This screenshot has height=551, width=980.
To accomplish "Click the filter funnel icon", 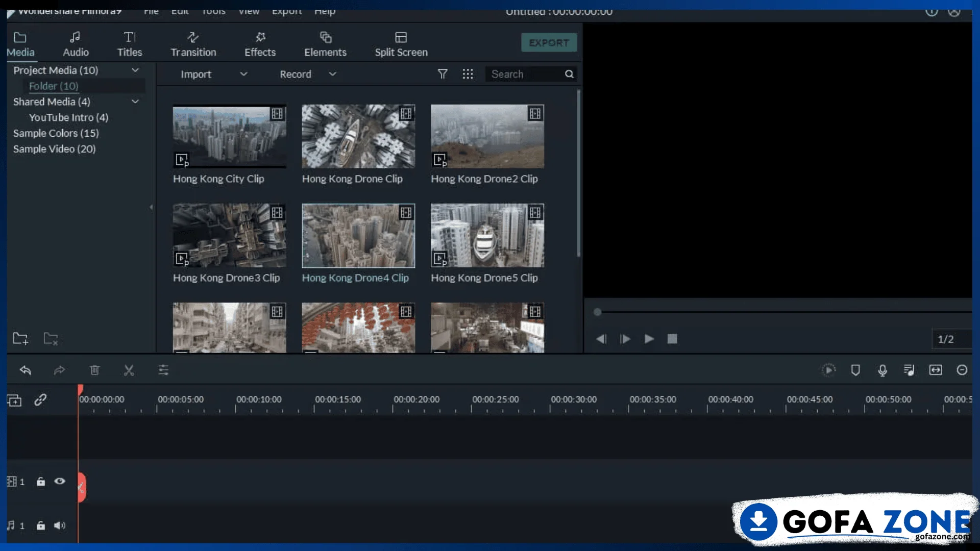I will point(443,74).
